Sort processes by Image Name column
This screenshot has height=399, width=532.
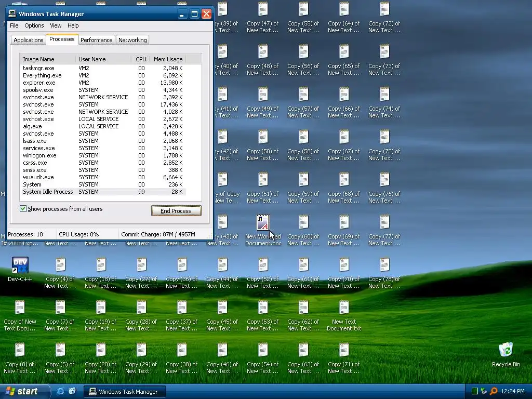click(48, 59)
